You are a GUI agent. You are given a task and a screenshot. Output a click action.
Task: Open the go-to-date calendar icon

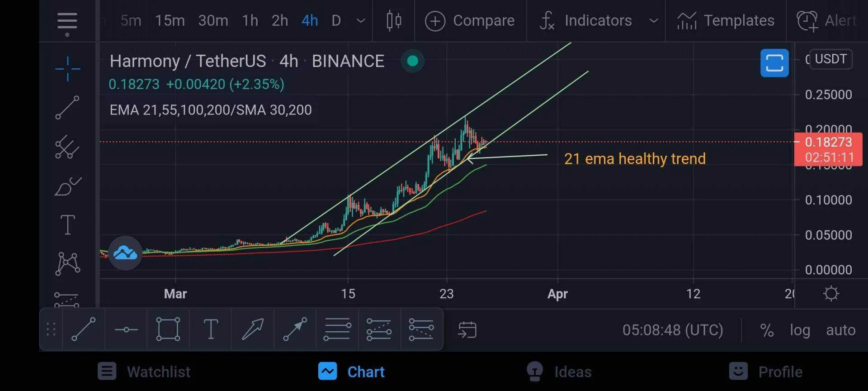(x=467, y=330)
